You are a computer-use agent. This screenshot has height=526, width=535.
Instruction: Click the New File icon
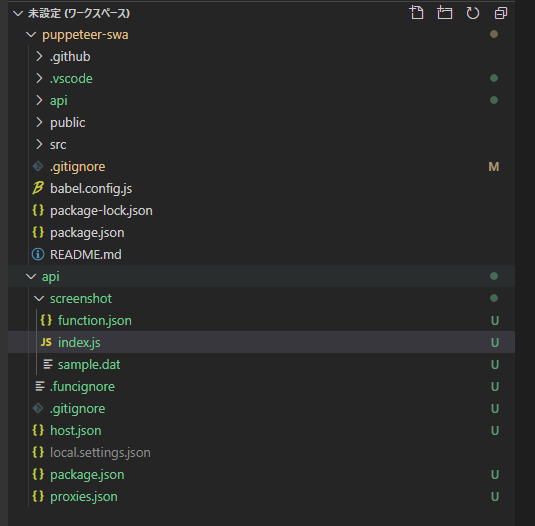click(x=416, y=13)
